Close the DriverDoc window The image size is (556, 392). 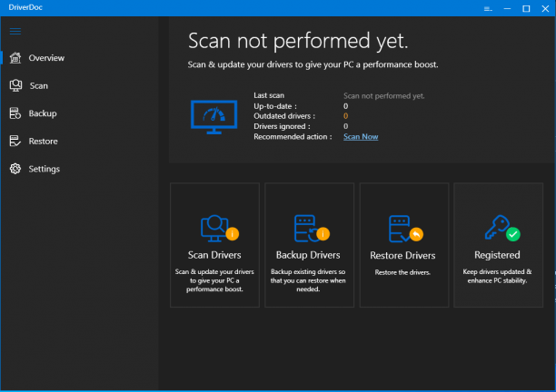click(545, 8)
